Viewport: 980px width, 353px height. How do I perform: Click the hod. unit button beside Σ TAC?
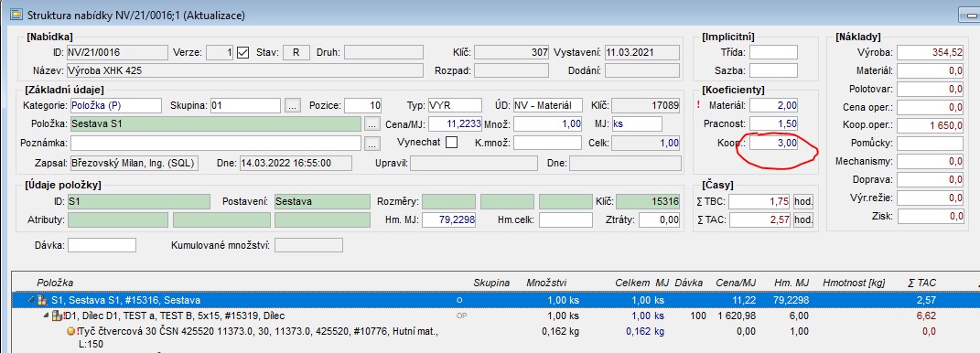click(803, 219)
